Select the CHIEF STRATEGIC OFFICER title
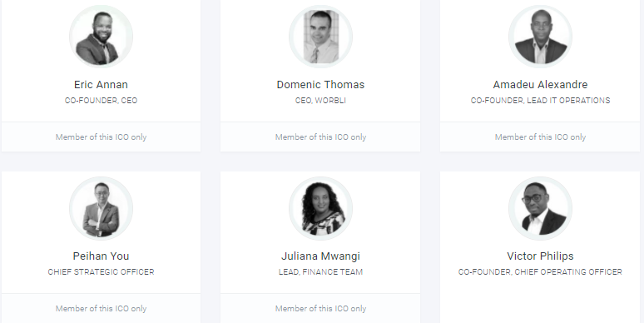Image resolution: width=644 pixels, height=323 pixels. tap(101, 272)
